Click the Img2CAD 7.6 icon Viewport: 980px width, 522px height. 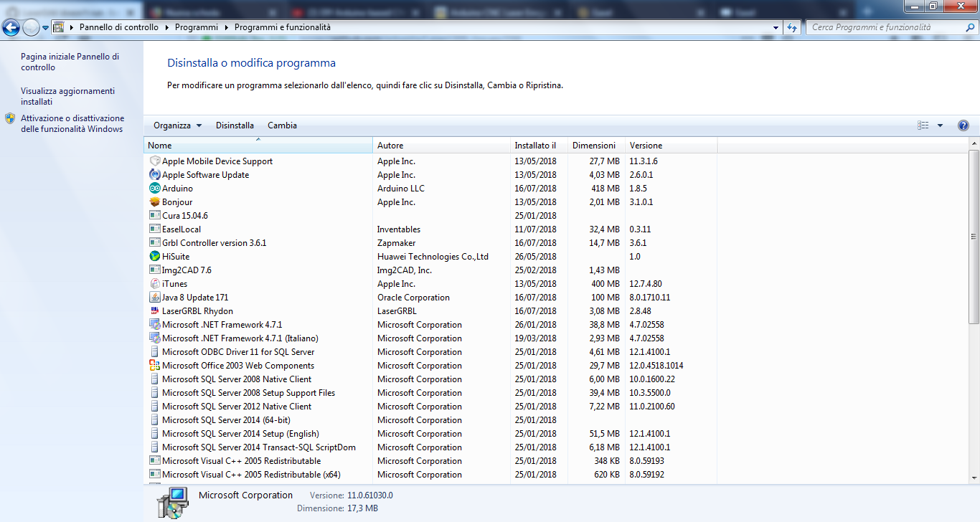[x=154, y=270]
